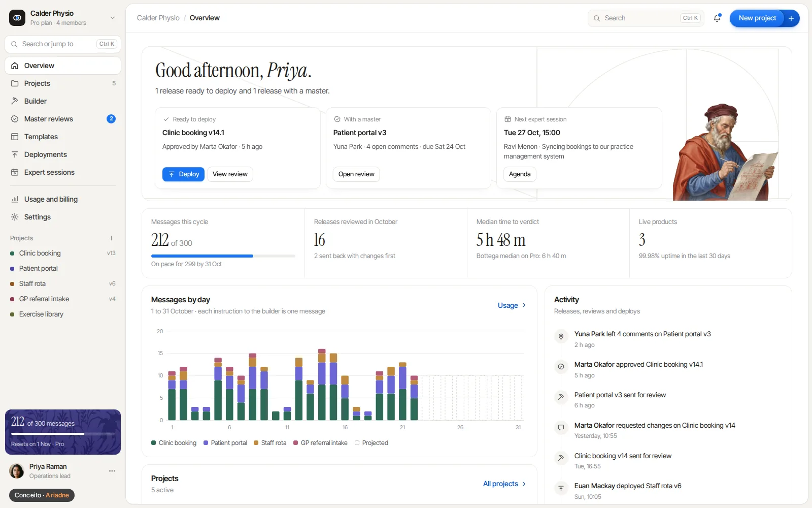Click the Overview home icon in sidebar

point(15,66)
